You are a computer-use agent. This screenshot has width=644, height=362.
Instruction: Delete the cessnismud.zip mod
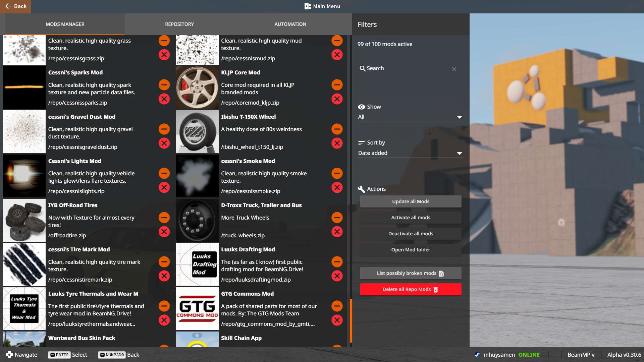point(337,55)
